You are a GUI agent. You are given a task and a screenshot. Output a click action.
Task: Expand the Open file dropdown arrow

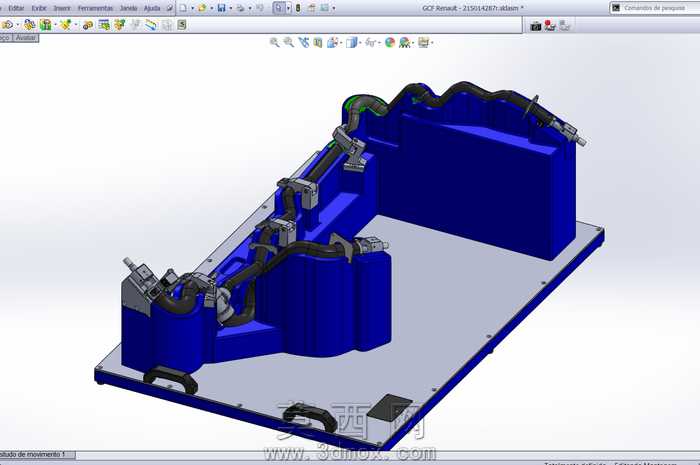tap(212, 8)
